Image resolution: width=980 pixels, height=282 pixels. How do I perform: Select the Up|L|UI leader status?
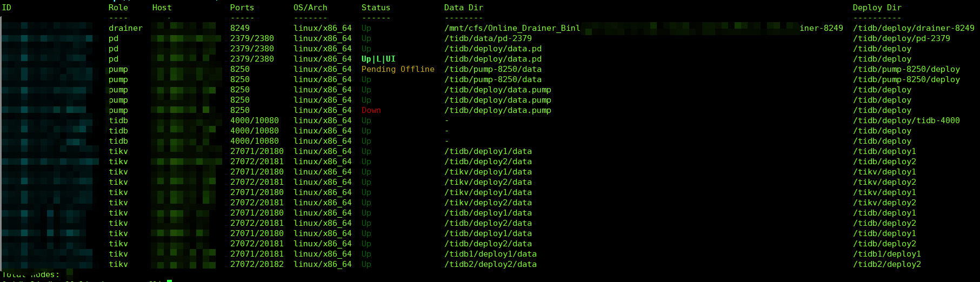click(x=378, y=59)
